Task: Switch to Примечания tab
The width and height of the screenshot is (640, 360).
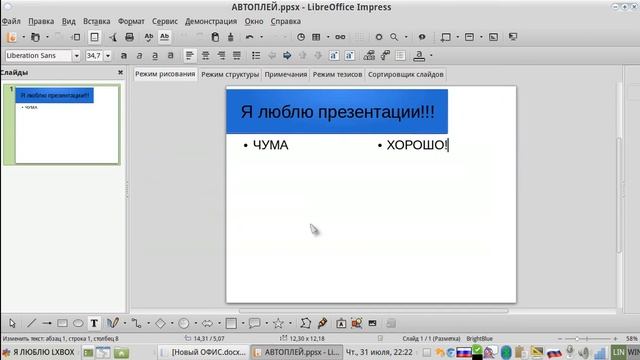Action: (x=286, y=74)
